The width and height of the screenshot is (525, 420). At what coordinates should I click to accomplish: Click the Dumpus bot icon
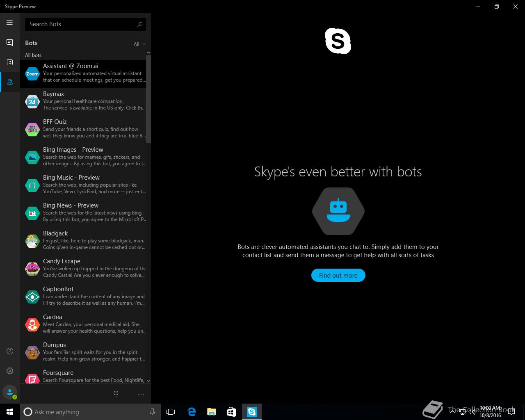click(32, 353)
